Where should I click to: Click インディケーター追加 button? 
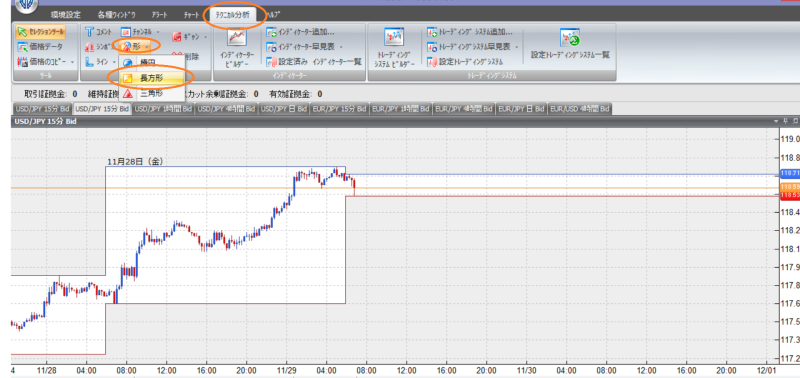pyautogui.click(x=301, y=32)
